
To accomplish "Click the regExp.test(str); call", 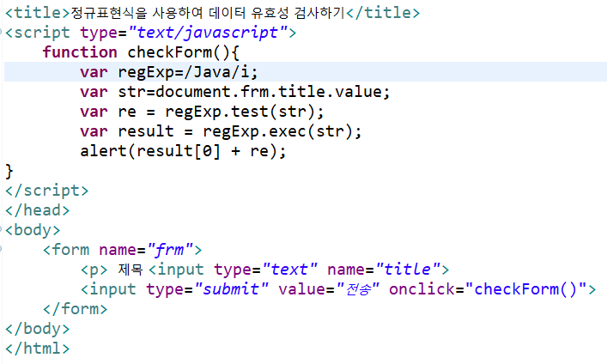I will point(245,112).
